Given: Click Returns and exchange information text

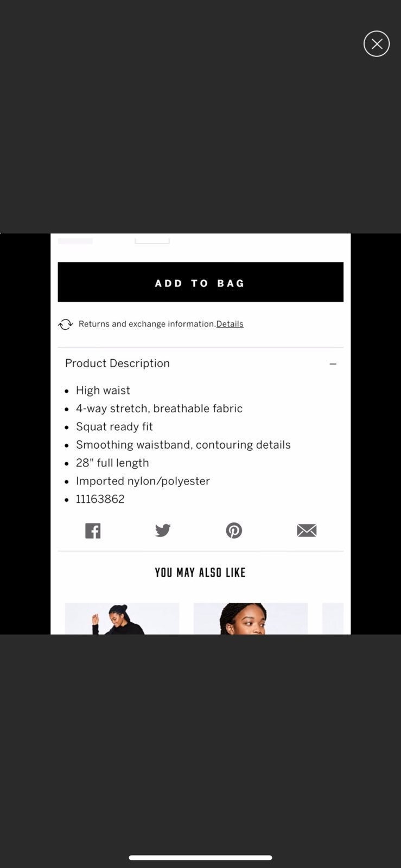Looking at the screenshot, I should pos(147,324).
